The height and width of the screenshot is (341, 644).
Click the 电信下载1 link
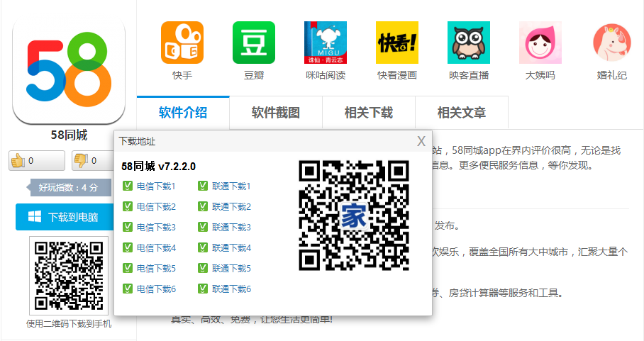(156, 186)
